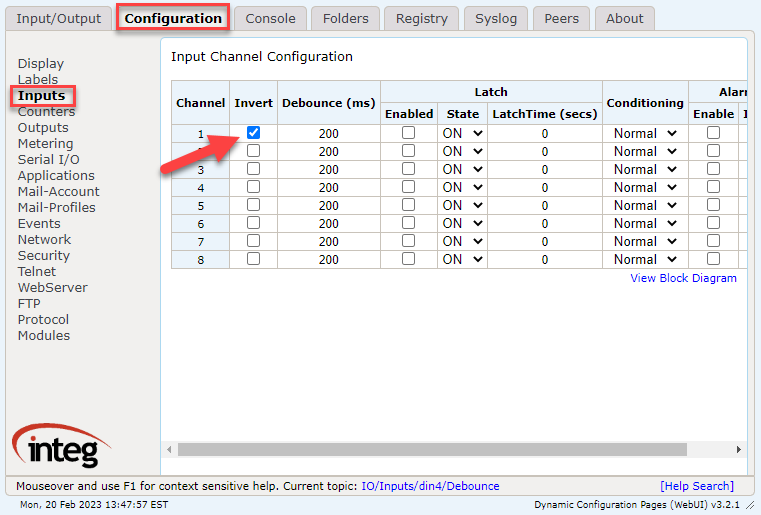Open Latch State dropdown for channel 1

click(462, 133)
